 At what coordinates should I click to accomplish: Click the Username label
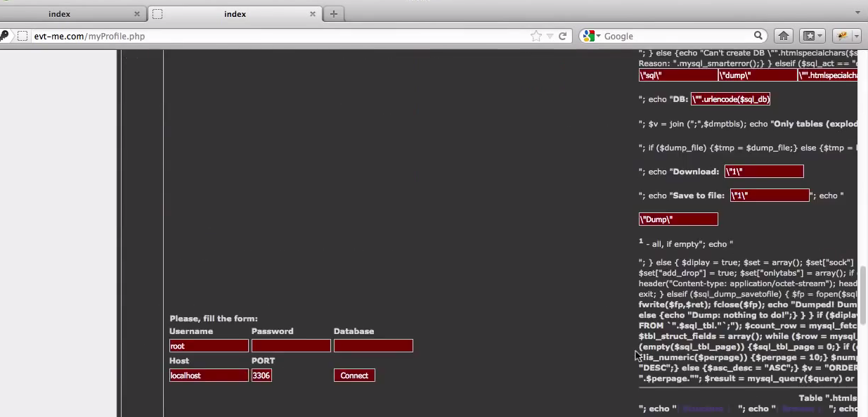[191, 331]
